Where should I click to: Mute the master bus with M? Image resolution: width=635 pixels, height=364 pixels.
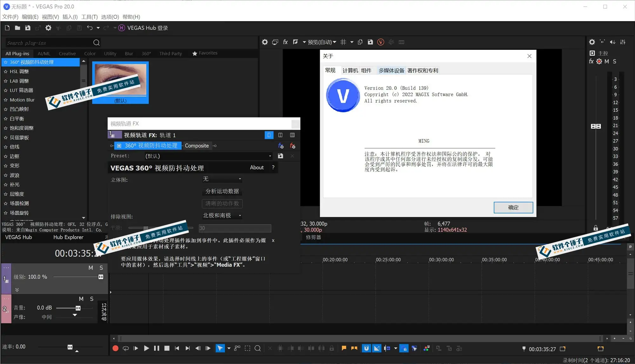pyautogui.click(x=607, y=62)
